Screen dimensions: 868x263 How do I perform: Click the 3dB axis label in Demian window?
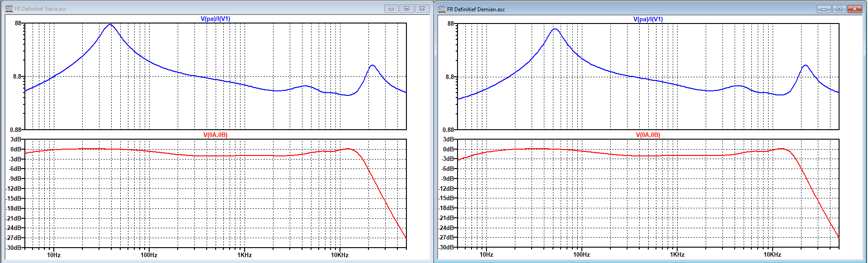[448, 139]
